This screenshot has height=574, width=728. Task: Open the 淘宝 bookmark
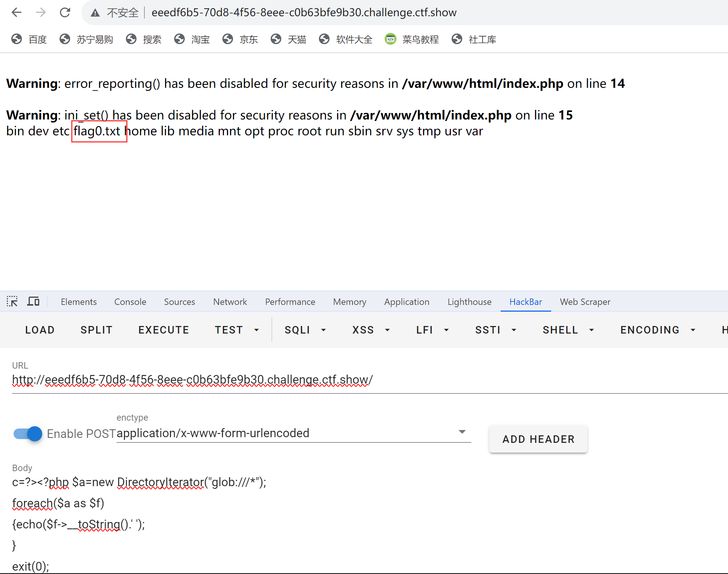click(x=192, y=39)
